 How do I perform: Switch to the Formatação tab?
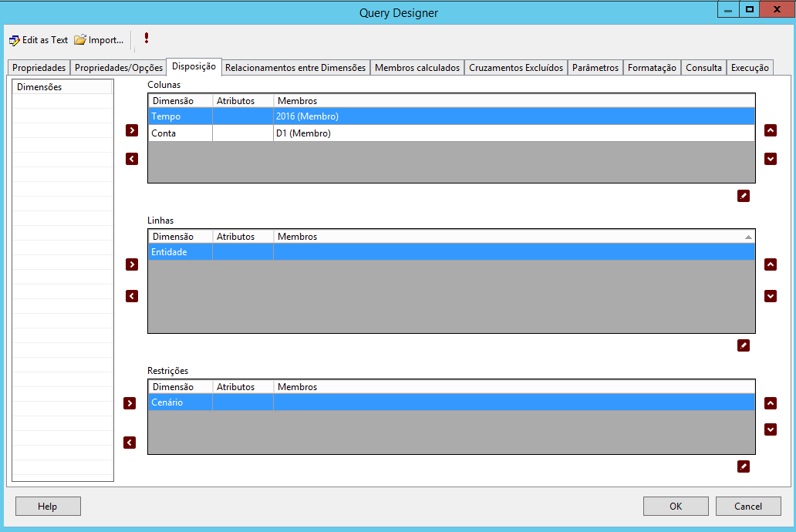653,68
